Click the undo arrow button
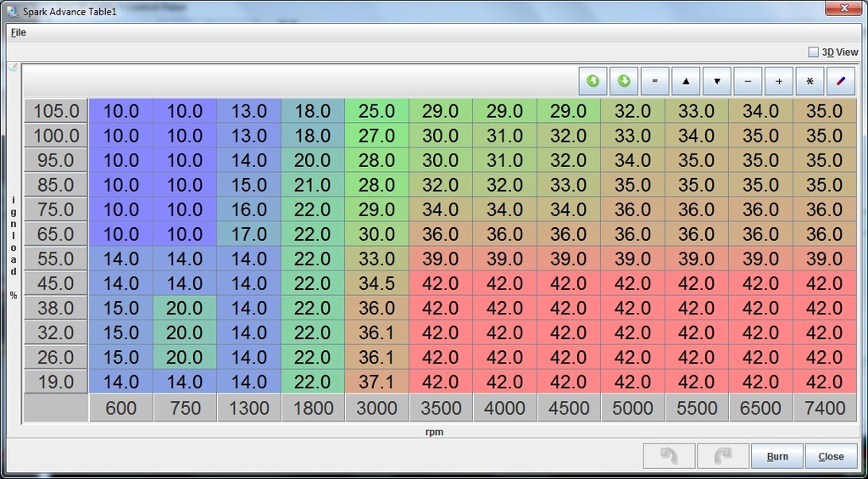 [669, 456]
